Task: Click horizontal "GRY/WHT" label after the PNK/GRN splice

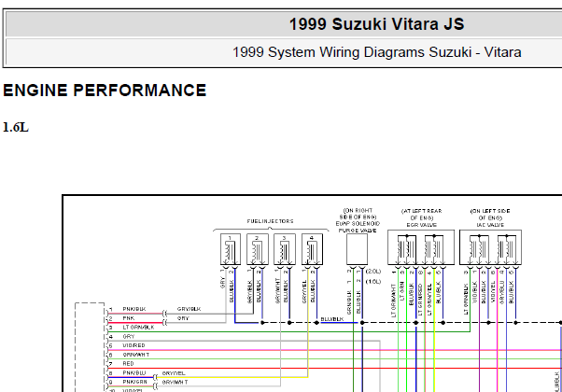Action: click(175, 383)
